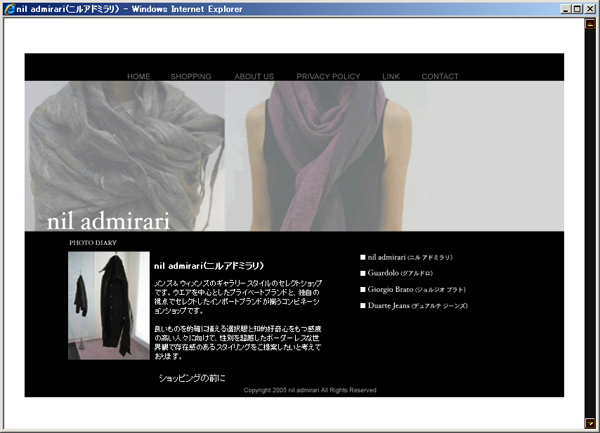Click the PHOTO DIARY heading

(93, 243)
